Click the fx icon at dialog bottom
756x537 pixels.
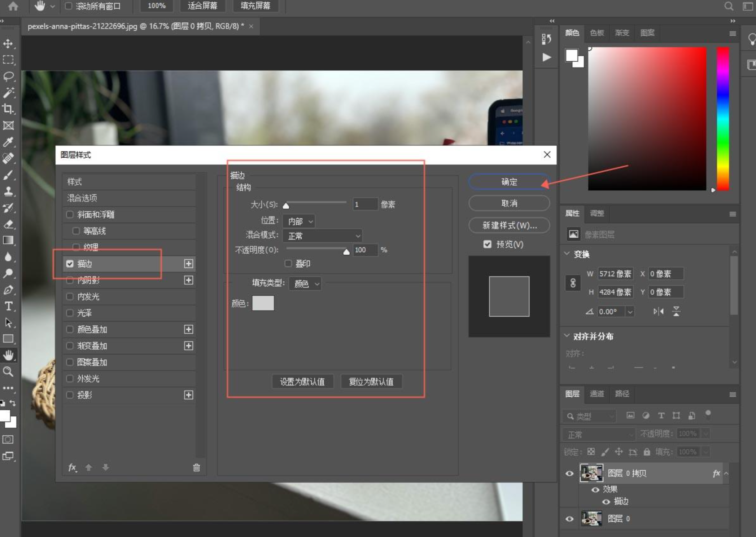pyautogui.click(x=73, y=467)
